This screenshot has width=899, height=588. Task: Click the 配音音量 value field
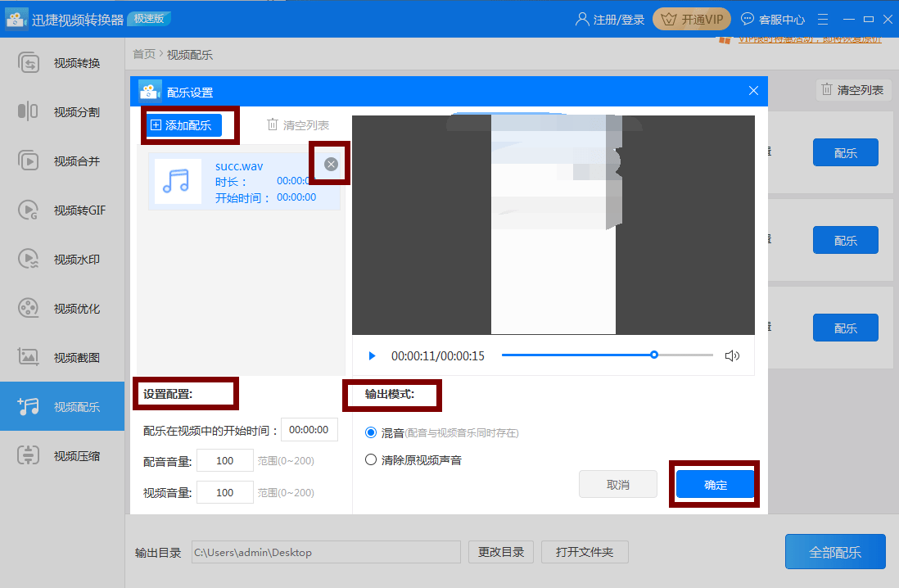224,460
